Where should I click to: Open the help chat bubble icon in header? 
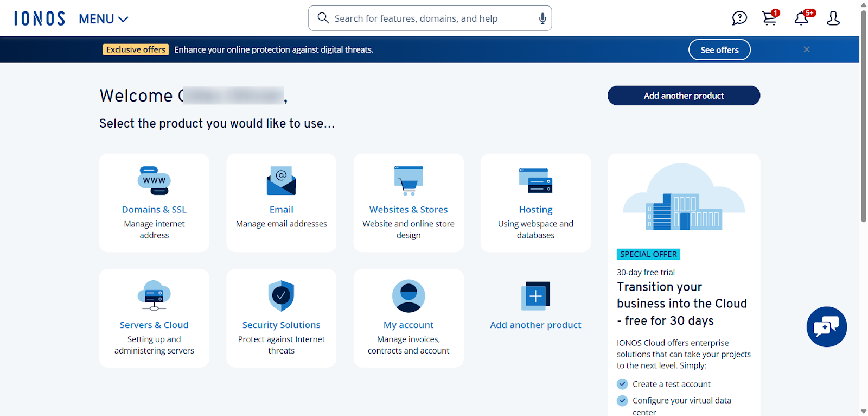739,18
